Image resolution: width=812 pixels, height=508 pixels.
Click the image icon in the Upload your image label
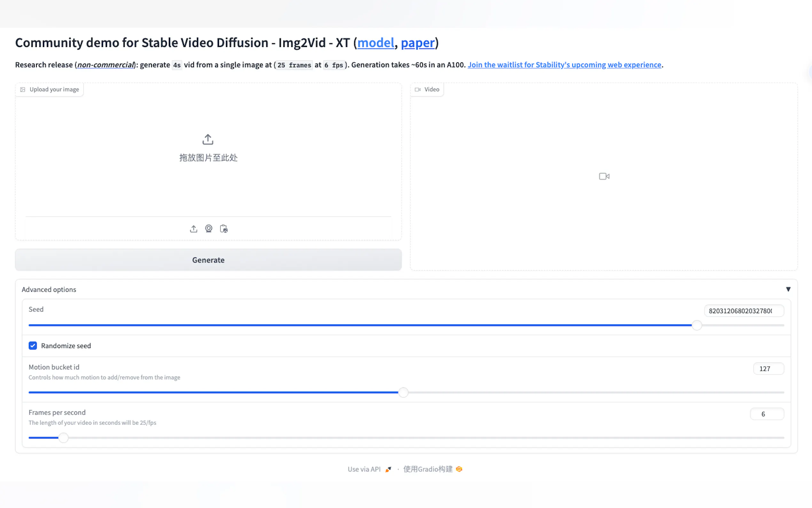pos(23,90)
